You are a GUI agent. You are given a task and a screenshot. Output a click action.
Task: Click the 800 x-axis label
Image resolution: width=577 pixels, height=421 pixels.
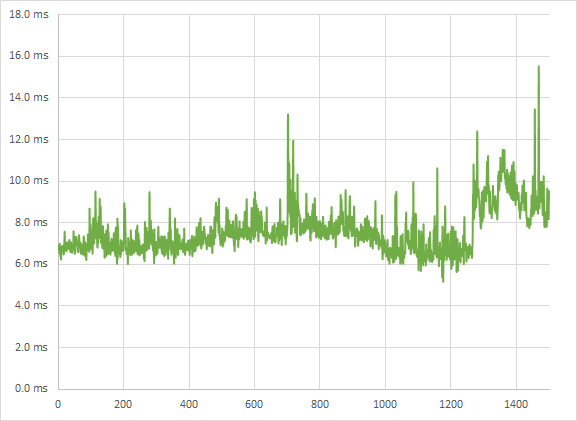(x=319, y=404)
